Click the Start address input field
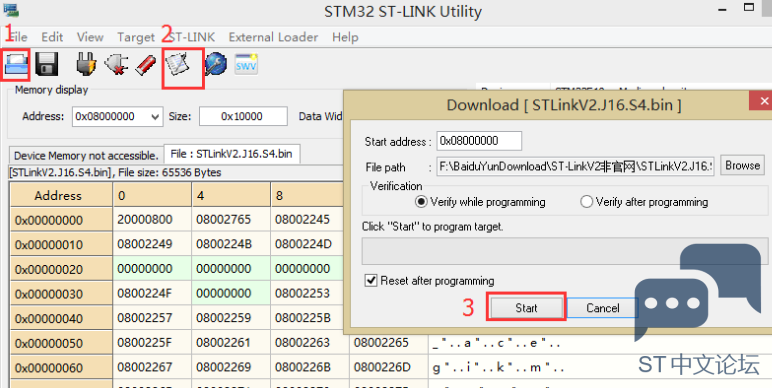Viewport: 772px width, 388px height. click(x=479, y=141)
